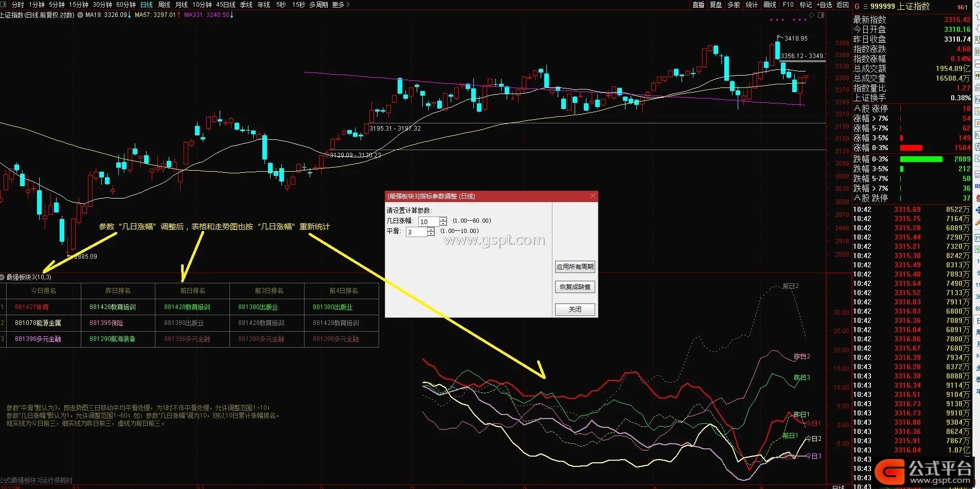Select 881427体育 in 今日排名 column
Image resolution: width=980 pixels, height=489 pixels.
32,307
